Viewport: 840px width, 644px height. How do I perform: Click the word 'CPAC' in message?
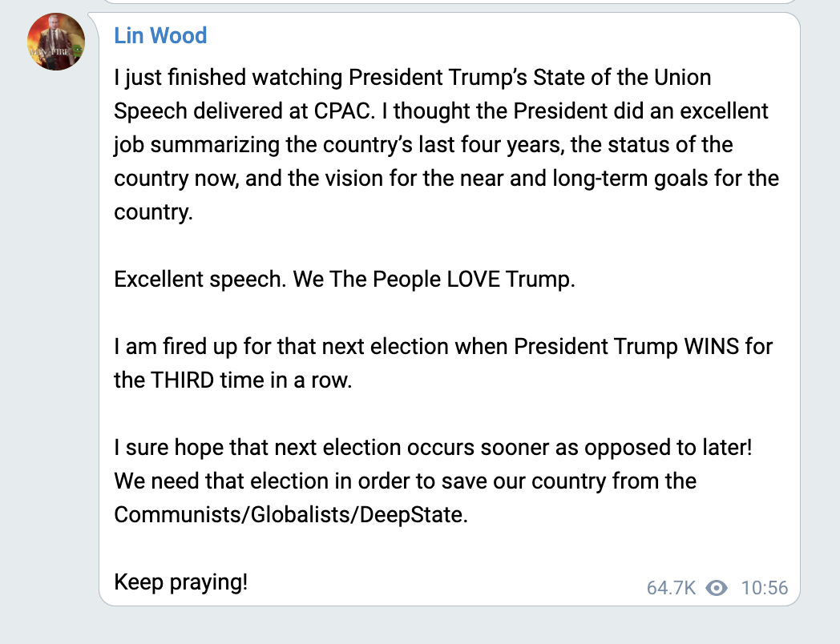point(341,111)
